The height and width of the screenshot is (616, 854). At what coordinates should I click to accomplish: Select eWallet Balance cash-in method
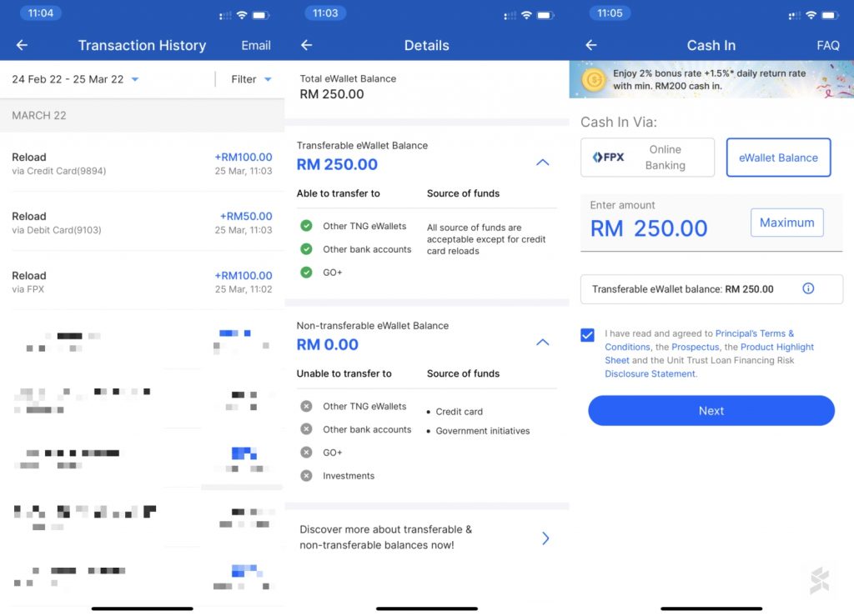pyautogui.click(x=778, y=158)
